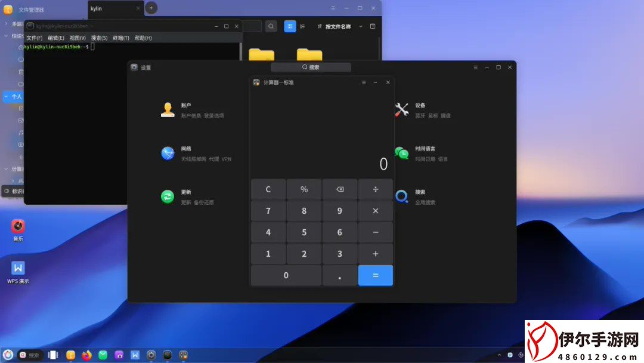The image size is (644, 363).
Task: Click the backspace key in the calculator
Action: [x=340, y=189]
